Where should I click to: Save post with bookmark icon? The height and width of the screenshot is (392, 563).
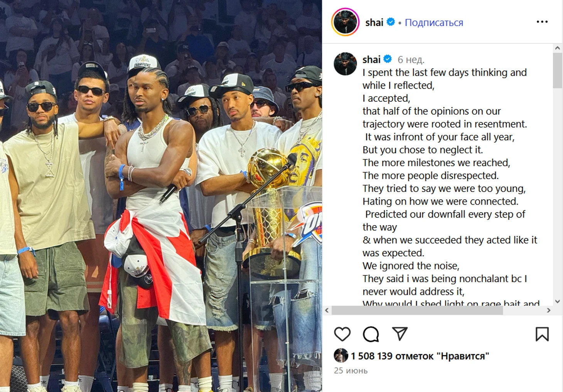(542, 334)
